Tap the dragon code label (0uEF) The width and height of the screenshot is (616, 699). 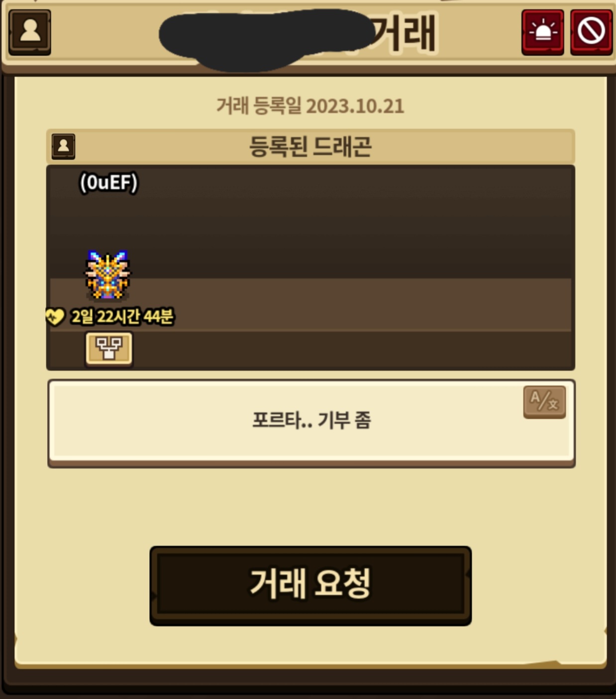coord(108,183)
